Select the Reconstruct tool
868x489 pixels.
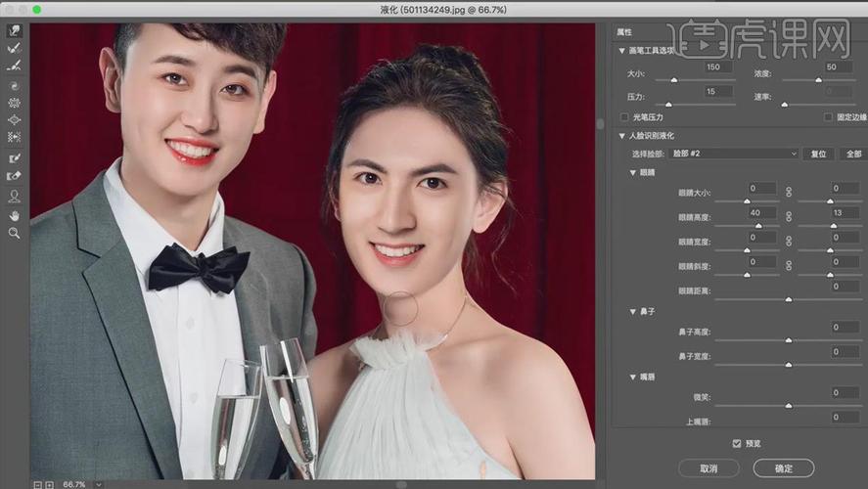pyautogui.click(x=15, y=48)
